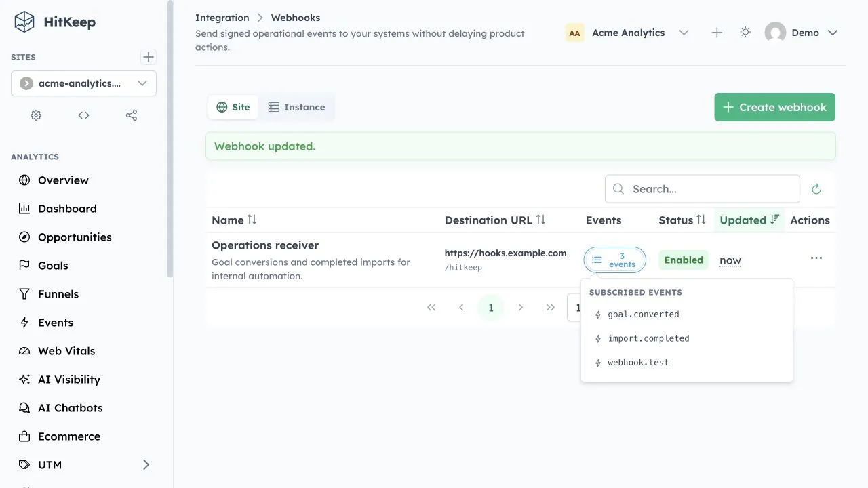The height and width of the screenshot is (488, 868).
Task: Sort by Name column
Action: point(235,220)
